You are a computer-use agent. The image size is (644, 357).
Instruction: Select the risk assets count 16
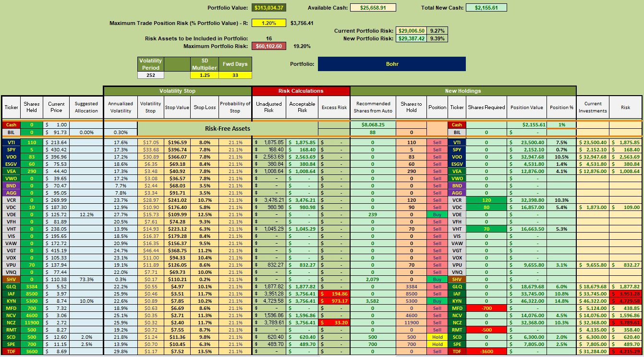268,38
